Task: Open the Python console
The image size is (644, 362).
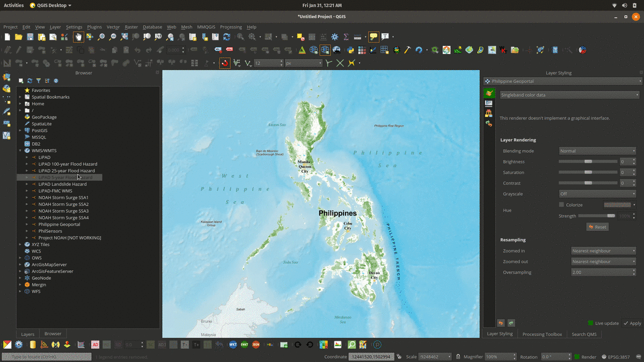Action: coord(350,50)
